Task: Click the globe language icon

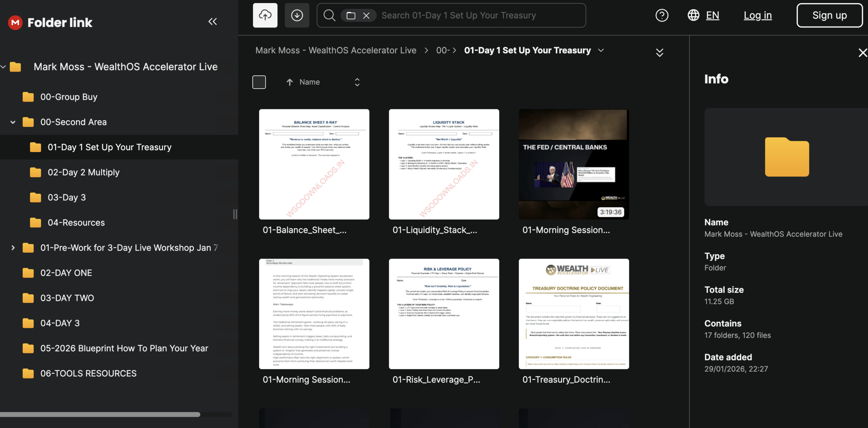Action: [693, 15]
